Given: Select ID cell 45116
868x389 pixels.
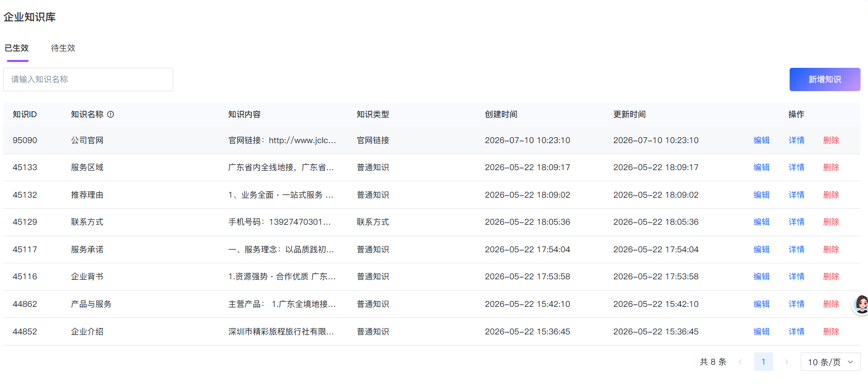Looking at the screenshot, I should 25,277.
